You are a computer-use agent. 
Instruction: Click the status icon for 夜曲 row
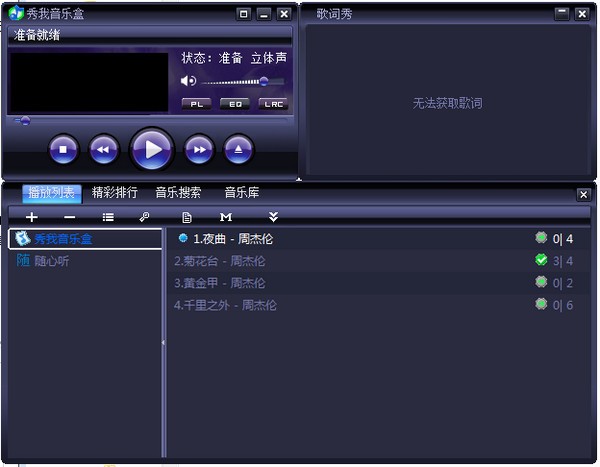point(541,238)
